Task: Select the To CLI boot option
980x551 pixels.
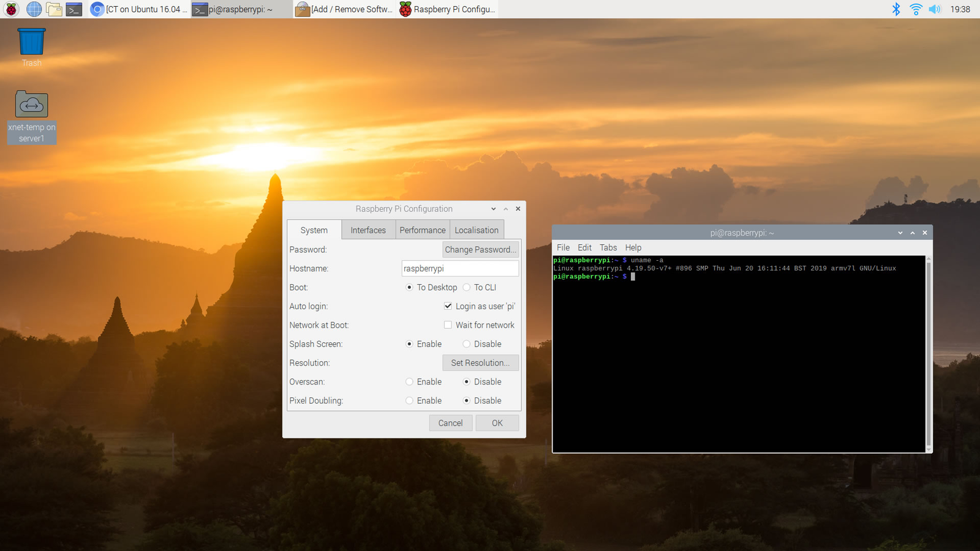Action: click(467, 288)
